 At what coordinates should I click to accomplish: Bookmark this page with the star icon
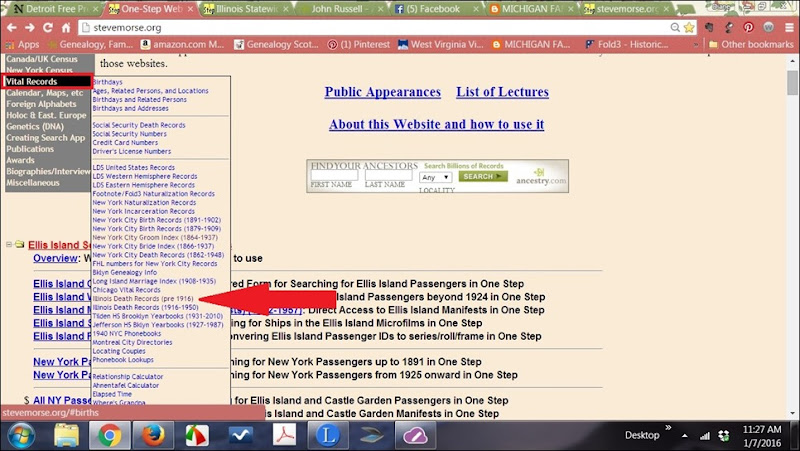(x=689, y=28)
